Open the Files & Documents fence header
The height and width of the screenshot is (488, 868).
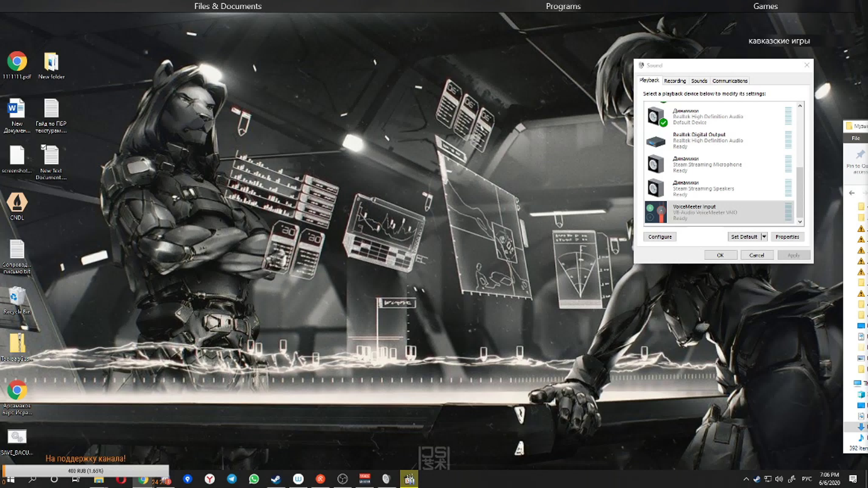[228, 6]
